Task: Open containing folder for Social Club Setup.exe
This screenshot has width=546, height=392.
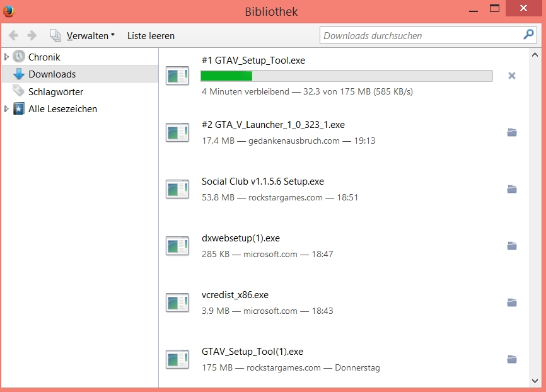Action: coord(511,189)
